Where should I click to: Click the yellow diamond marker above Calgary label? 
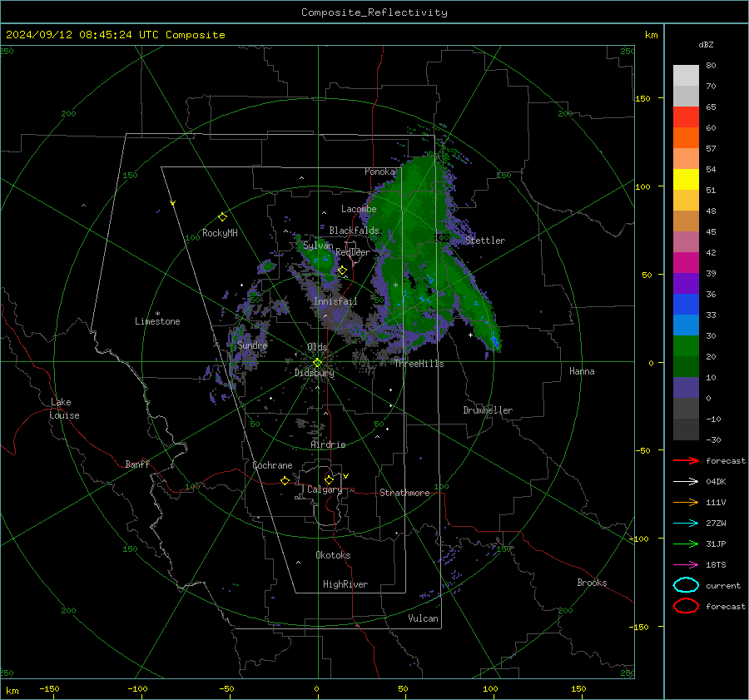[x=329, y=479]
